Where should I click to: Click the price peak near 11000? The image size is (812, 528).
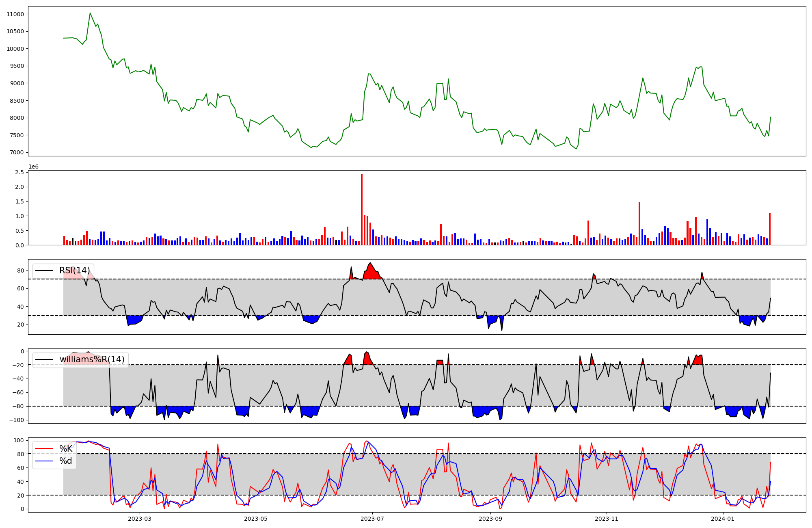point(90,13)
